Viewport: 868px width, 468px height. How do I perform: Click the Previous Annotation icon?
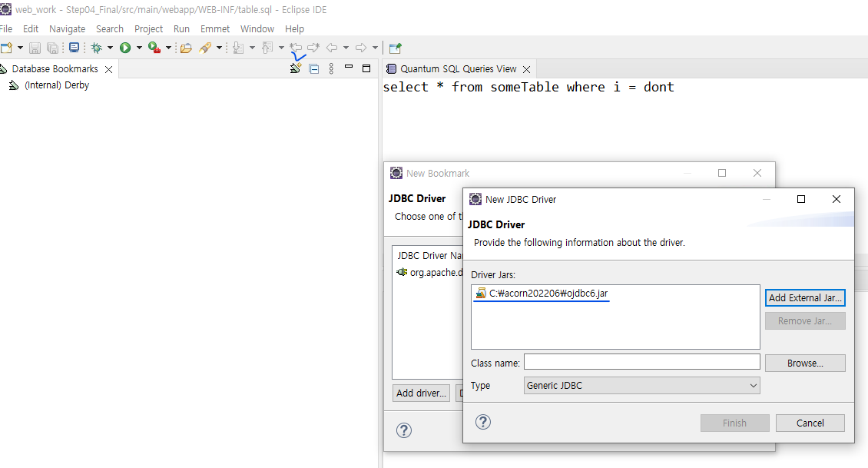(x=267, y=48)
